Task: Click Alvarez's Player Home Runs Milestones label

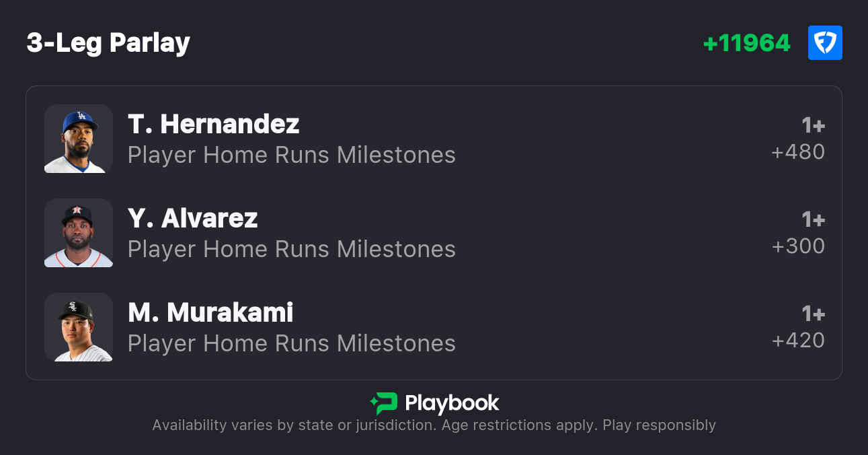Action: point(292,249)
